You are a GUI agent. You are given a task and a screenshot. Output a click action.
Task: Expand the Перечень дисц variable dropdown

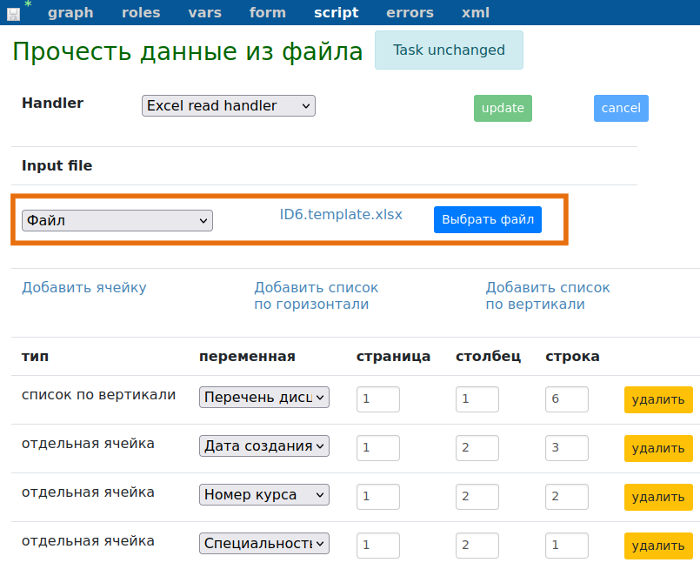point(264,398)
